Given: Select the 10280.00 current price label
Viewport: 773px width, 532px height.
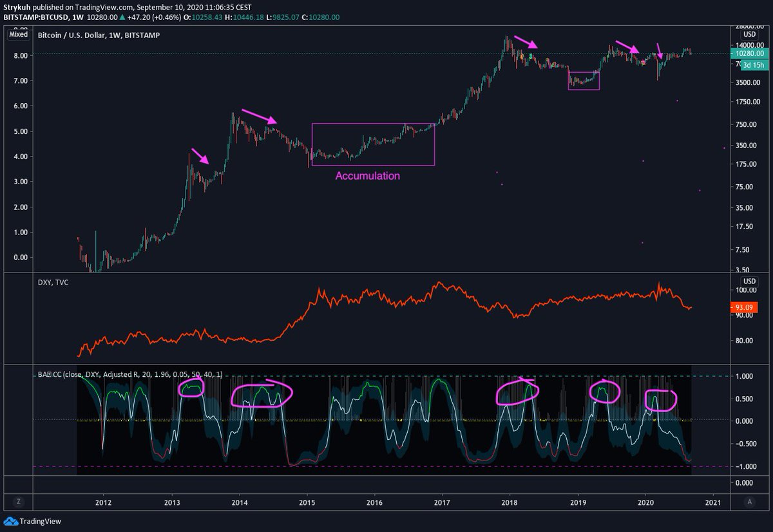Looking at the screenshot, I should [x=749, y=53].
